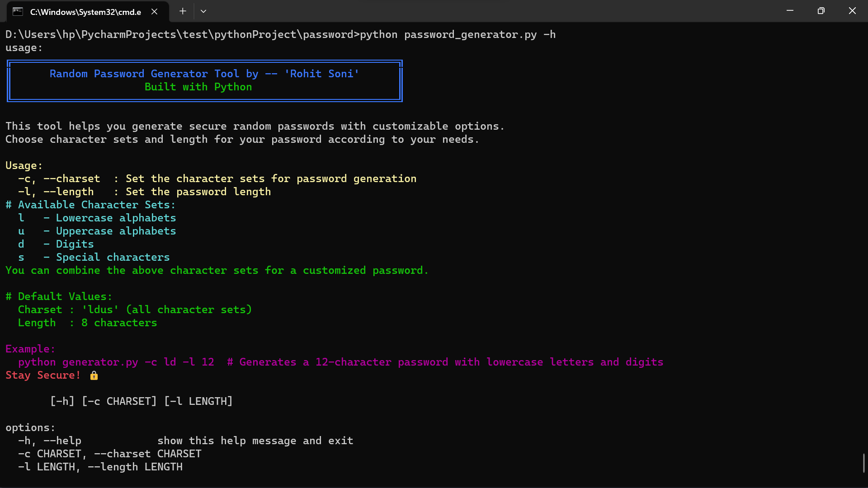This screenshot has width=868, height=488.
Task: Select the 'Random Password Generator Tool' title text
Action: click(x=204, y=73)
